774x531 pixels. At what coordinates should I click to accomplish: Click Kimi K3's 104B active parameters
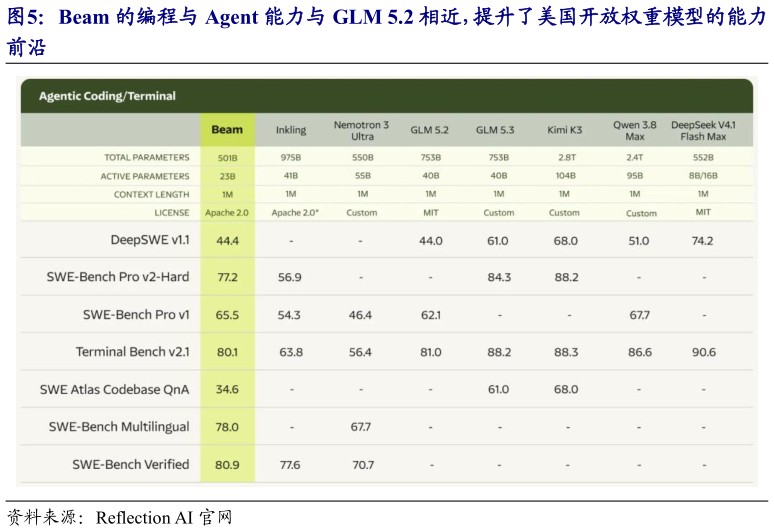(x=566, y=176)
